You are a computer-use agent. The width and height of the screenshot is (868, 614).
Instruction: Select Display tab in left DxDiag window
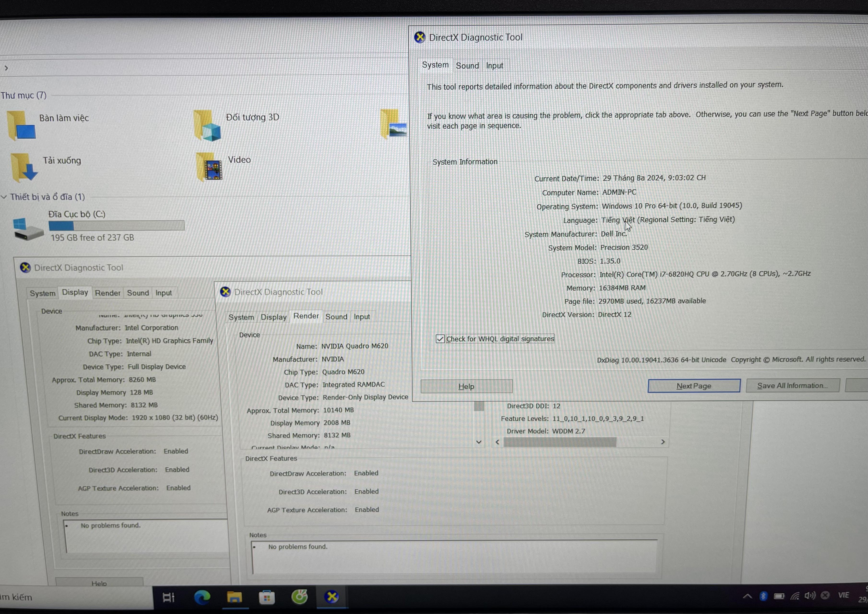click(x=75, y=292)
